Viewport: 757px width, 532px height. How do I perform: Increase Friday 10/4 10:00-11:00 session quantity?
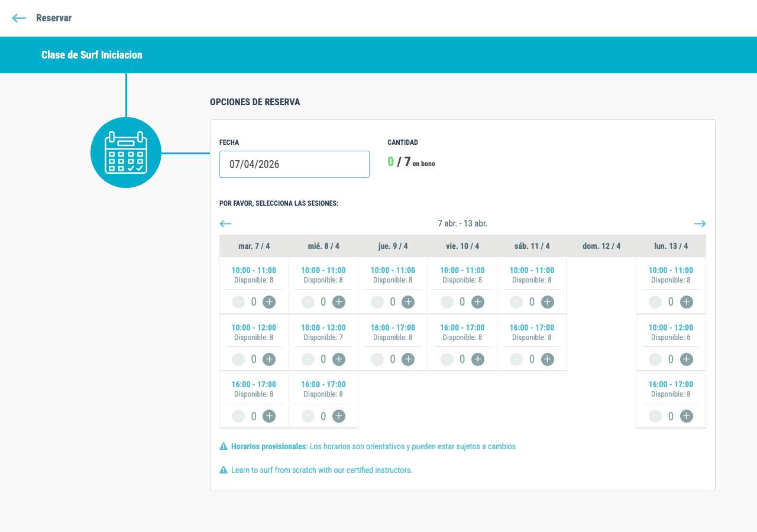[477, 302]
